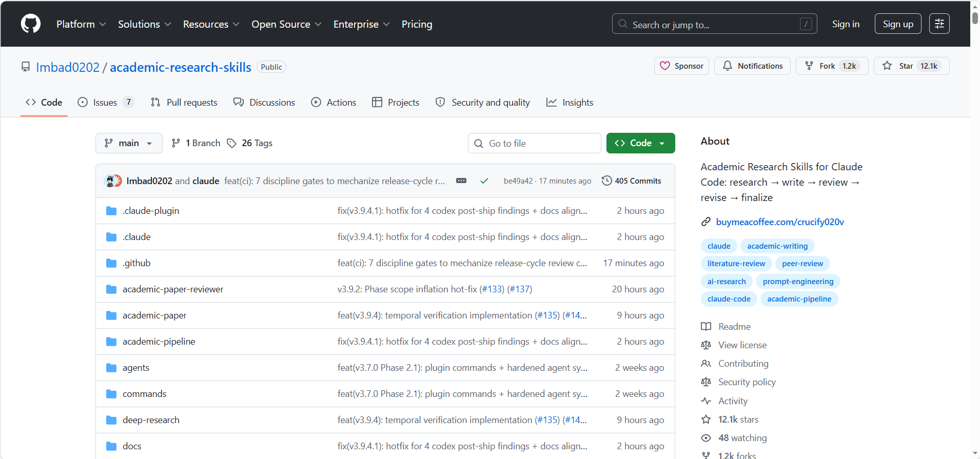Select the academic-writing topic tag
The image size is (980, 459).
(x=777, y=246)
